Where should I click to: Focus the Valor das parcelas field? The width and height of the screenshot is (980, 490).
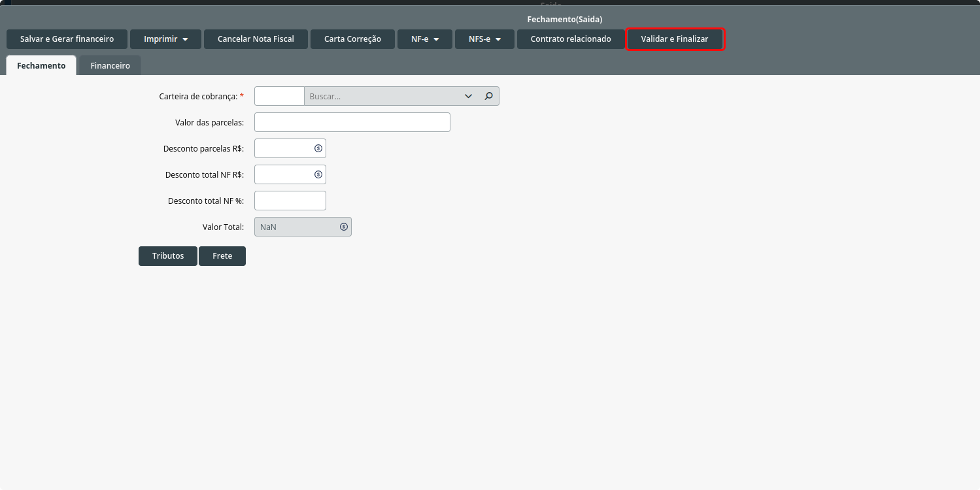(352, 122)
